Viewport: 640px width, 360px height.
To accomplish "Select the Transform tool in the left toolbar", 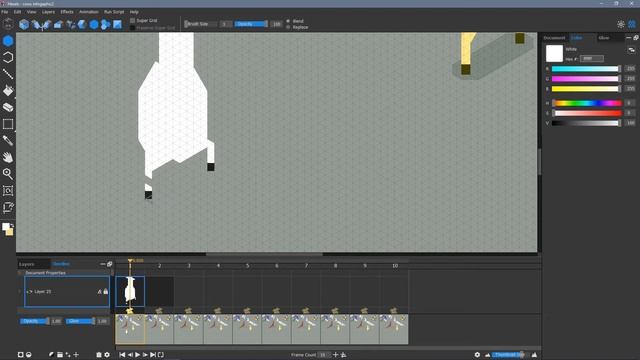I will [8, 207].
